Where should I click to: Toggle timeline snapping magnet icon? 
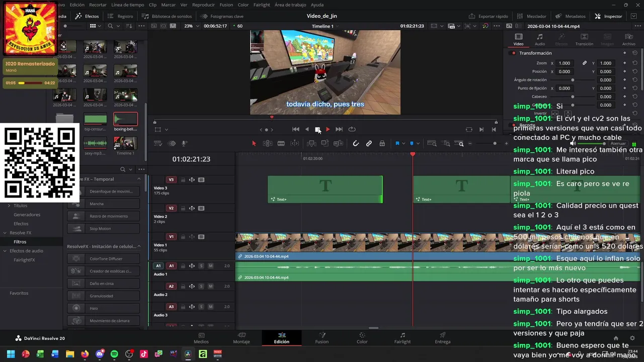(x=356, y=144)
